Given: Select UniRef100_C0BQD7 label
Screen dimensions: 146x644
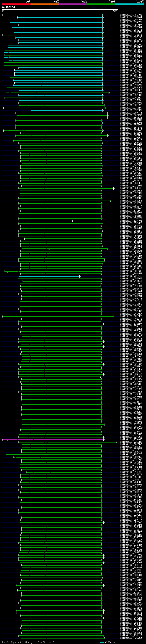Looking at the screenshot, I should click(131, 610).
